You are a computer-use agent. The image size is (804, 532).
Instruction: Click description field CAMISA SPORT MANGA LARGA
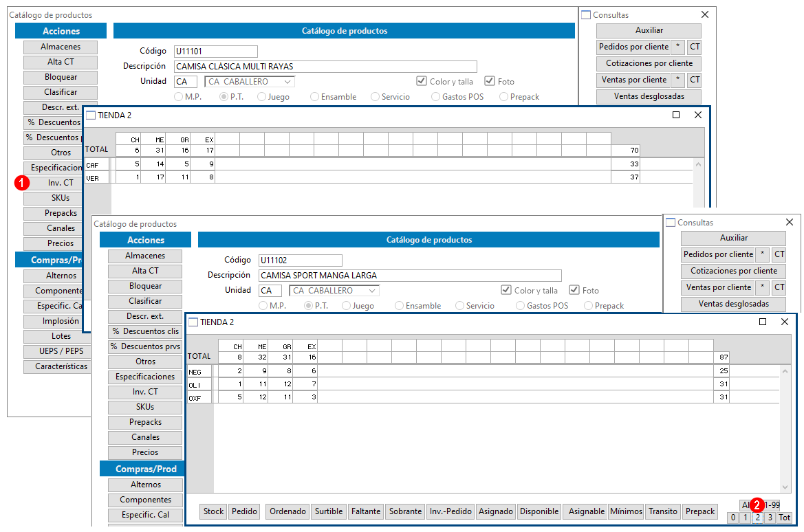410,276
